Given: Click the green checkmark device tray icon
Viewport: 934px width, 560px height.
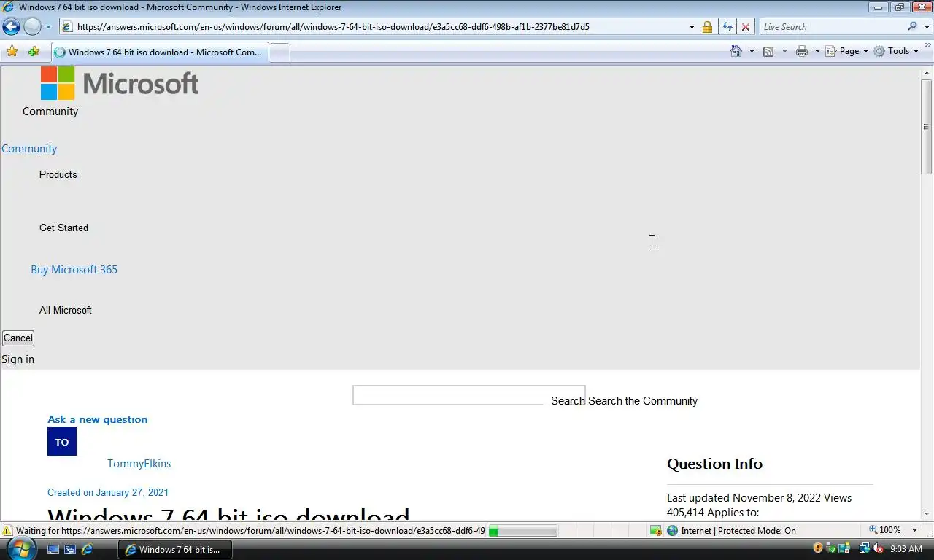Looking at the screenshot, I should [x=831, y=548].
